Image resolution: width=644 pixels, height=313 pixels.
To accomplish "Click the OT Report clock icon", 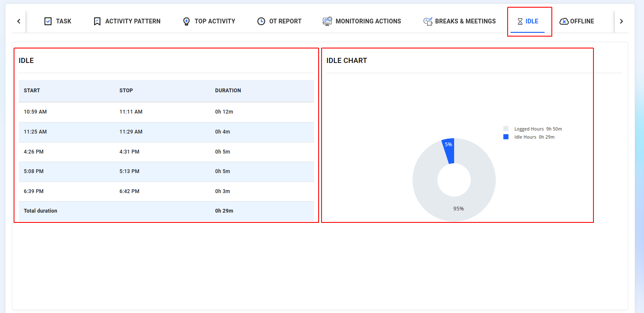I will tap(261, 21).
